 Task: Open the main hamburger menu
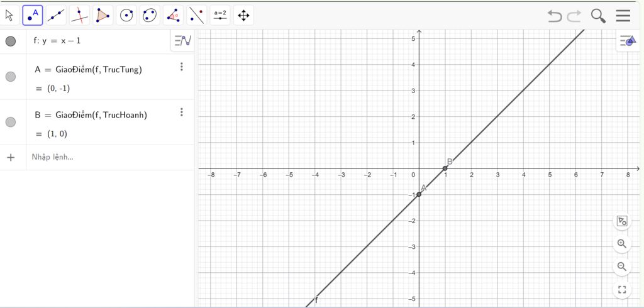click(x=623, y=16)
